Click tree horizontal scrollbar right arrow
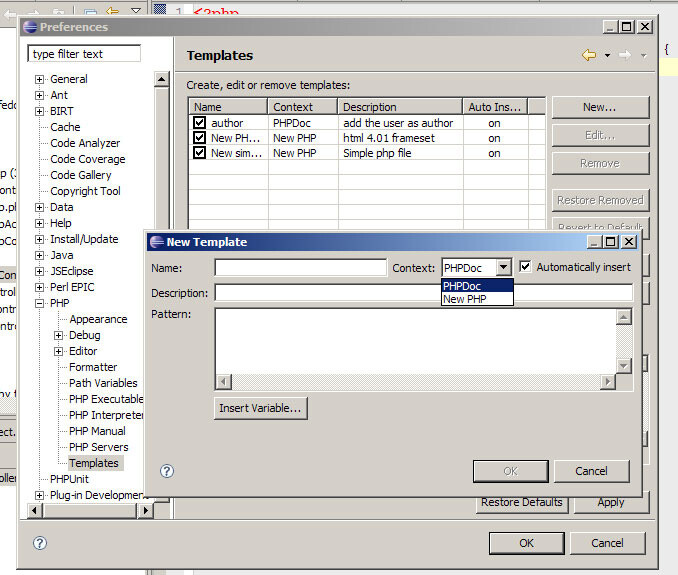 tap(146, 511)
